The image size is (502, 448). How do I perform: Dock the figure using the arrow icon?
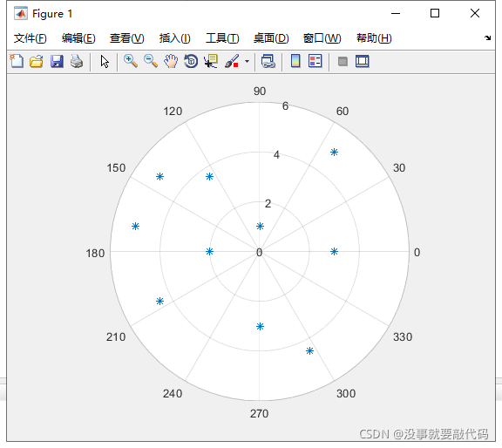click(487, 38)
